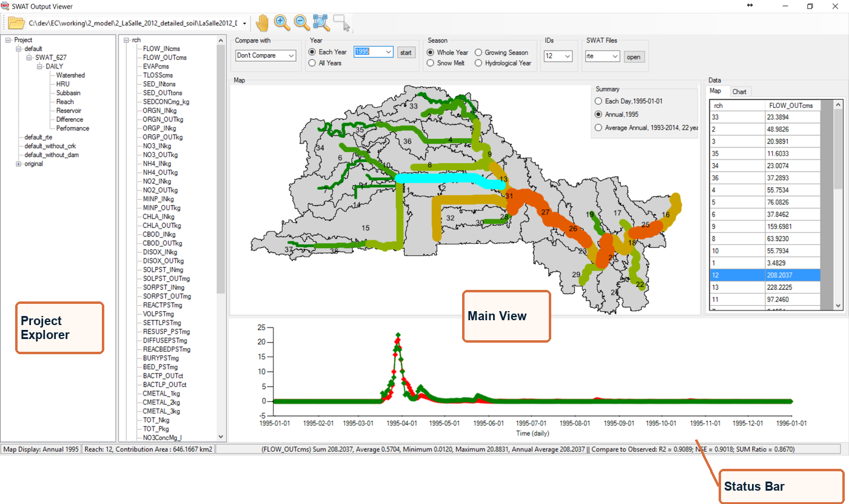The width and height of the screenshot is (849, 504).
Task: Select CHLA_INkg variable
Action: point(159,217)
